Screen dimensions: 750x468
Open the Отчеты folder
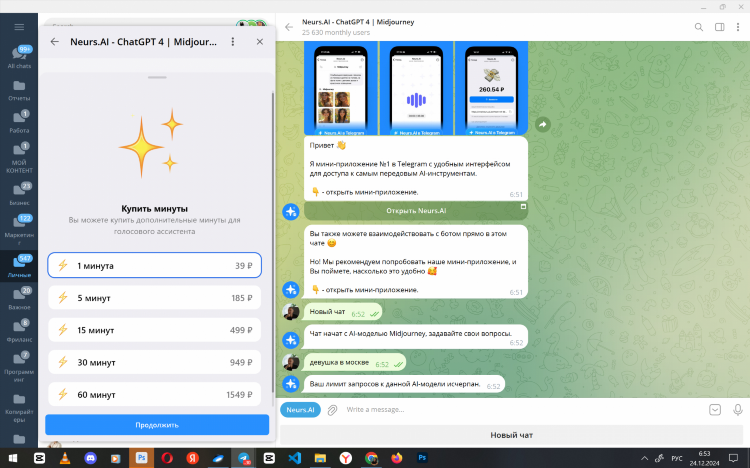click(x=19, y=90)
